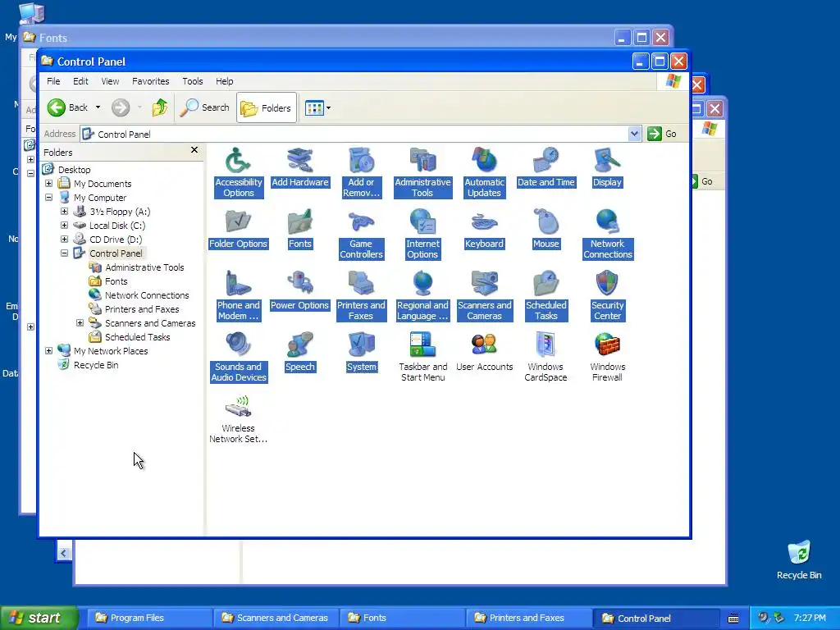Select the Fonts icon in icon grid
Image resolution: width=840 pixels, height=630 pixels.
tap(300, 229)
